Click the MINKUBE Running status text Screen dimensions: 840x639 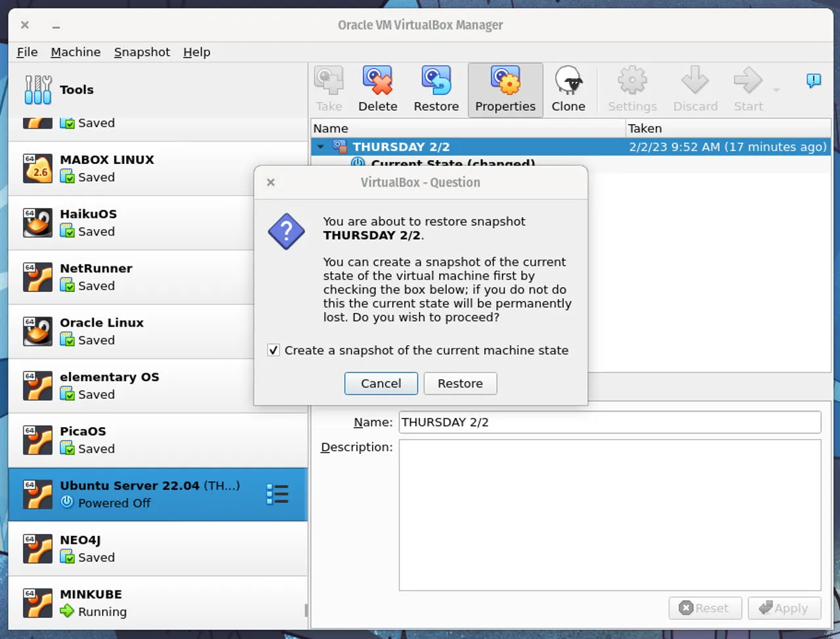102,611
